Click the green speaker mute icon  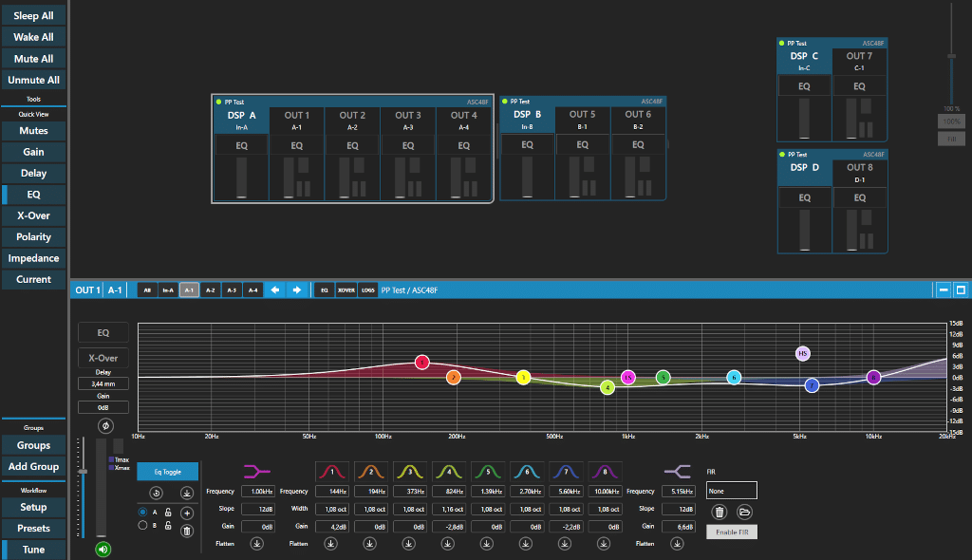coord(102,548)
